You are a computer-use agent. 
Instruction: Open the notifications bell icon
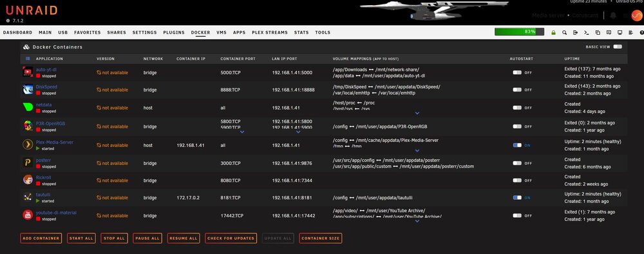(613, 15)
